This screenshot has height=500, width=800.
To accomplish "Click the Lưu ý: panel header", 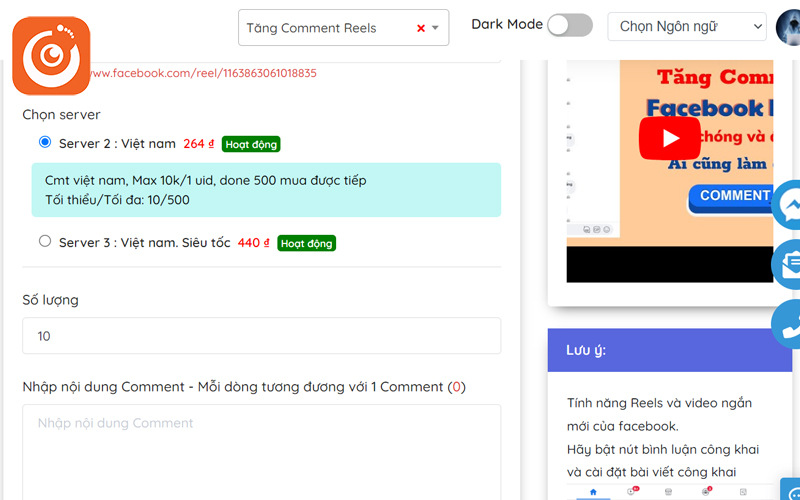I will (x=669, y=350).
